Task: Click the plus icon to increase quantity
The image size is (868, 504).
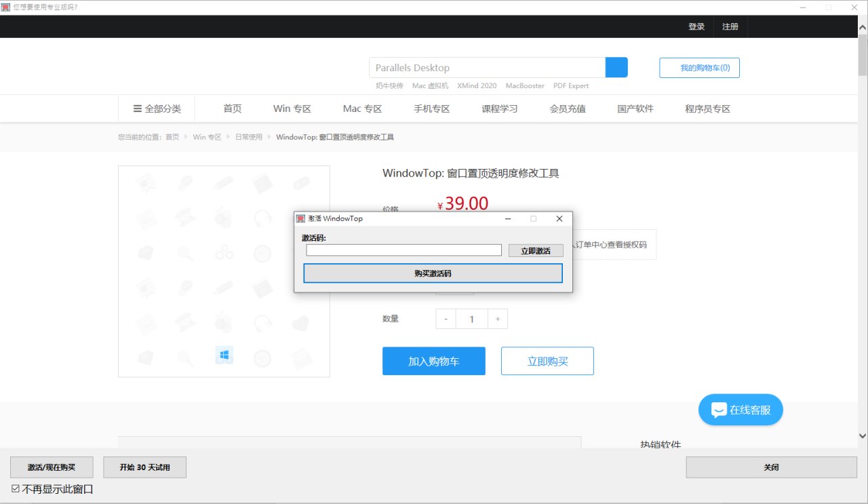Action: 497,319
